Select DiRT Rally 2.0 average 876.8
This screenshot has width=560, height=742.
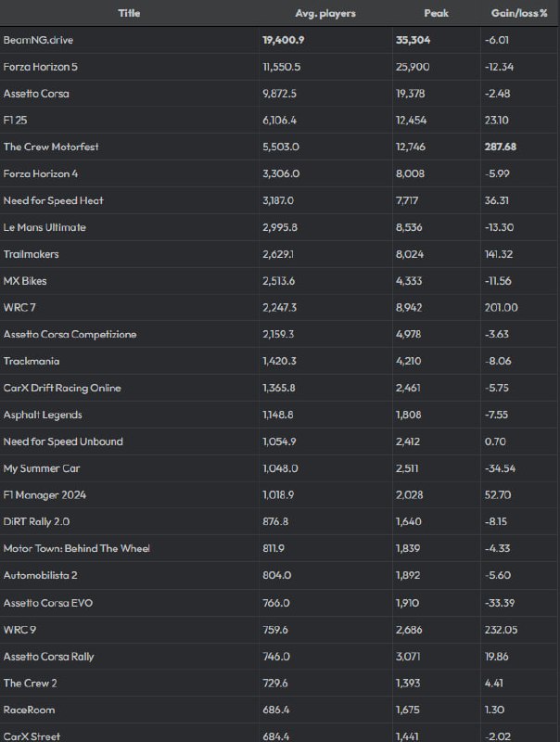(x=275, y=521)
